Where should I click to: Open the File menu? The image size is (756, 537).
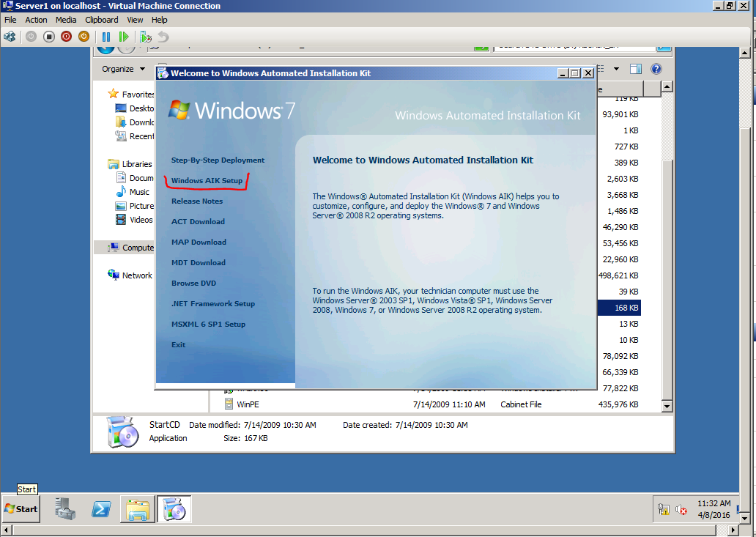[x=10, y=20]
